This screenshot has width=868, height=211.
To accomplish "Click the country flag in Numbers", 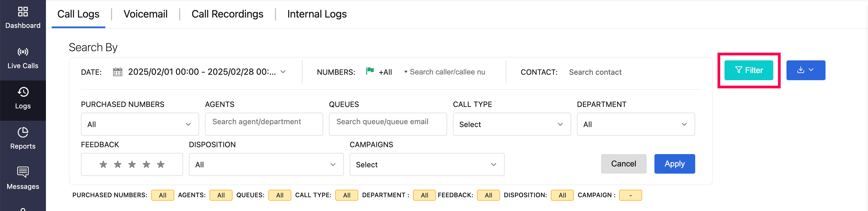I will [370, 71].
